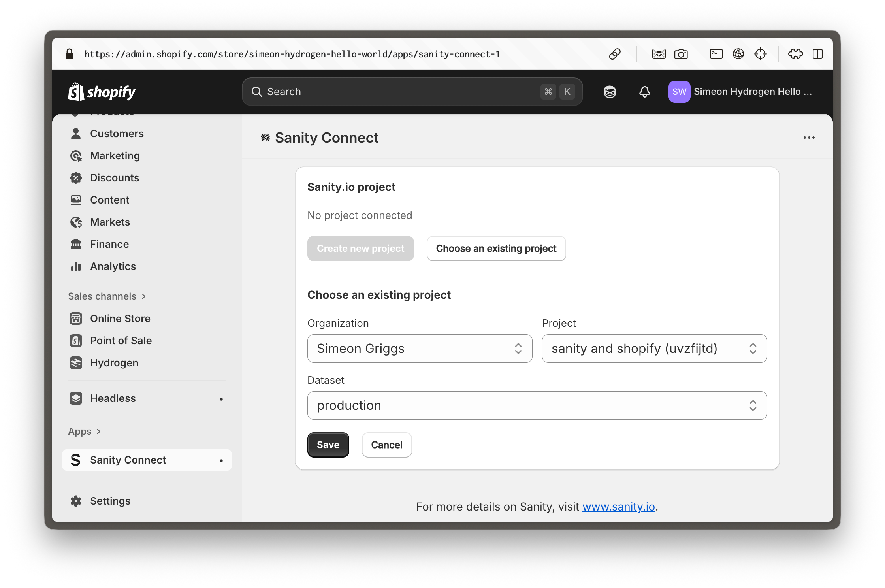Click Sanity Connect S logo in sidebar
Image resolution: width=885 pixels, height=588 pixels.
click(x=76, y=460)
